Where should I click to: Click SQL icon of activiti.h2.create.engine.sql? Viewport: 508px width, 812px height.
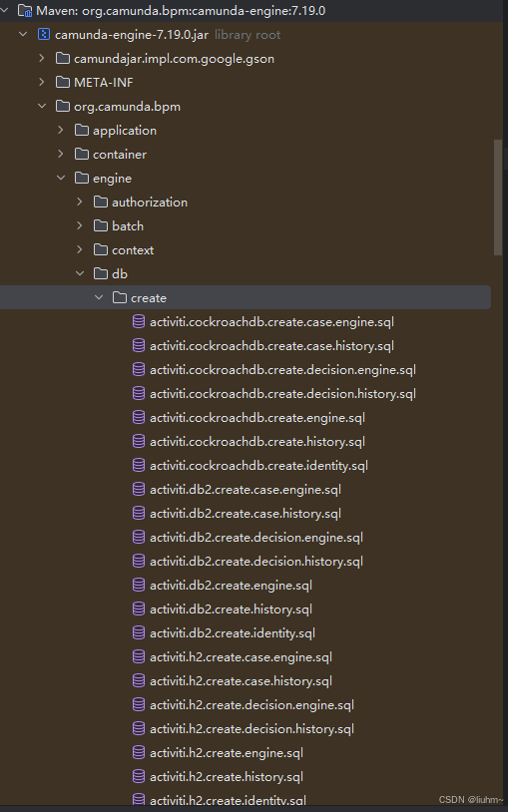pos(139,752)
